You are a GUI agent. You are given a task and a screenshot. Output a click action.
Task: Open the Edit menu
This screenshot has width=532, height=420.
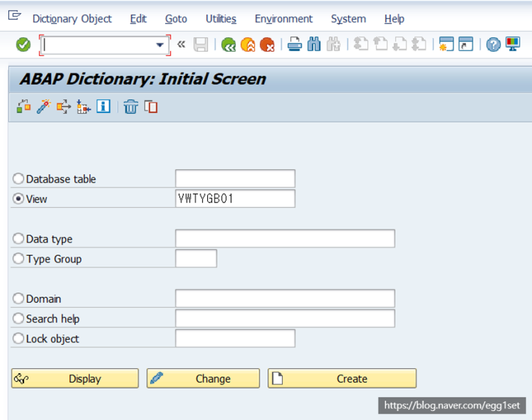(138, 19)
